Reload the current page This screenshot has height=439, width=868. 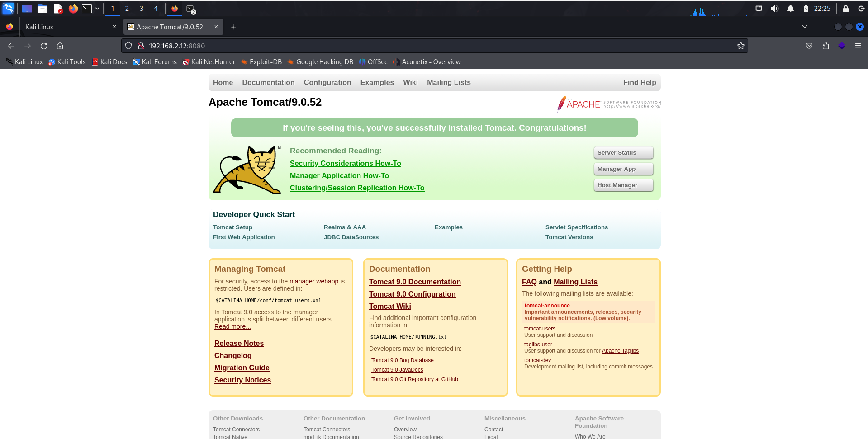pyautogui.click(x=44, y=46)
